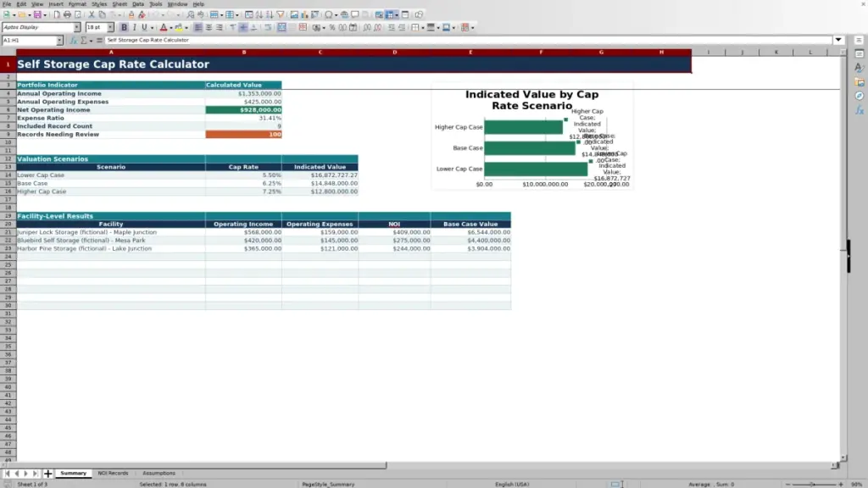
Task: Open the Sheet menu
Action: [x=120, y=4]
